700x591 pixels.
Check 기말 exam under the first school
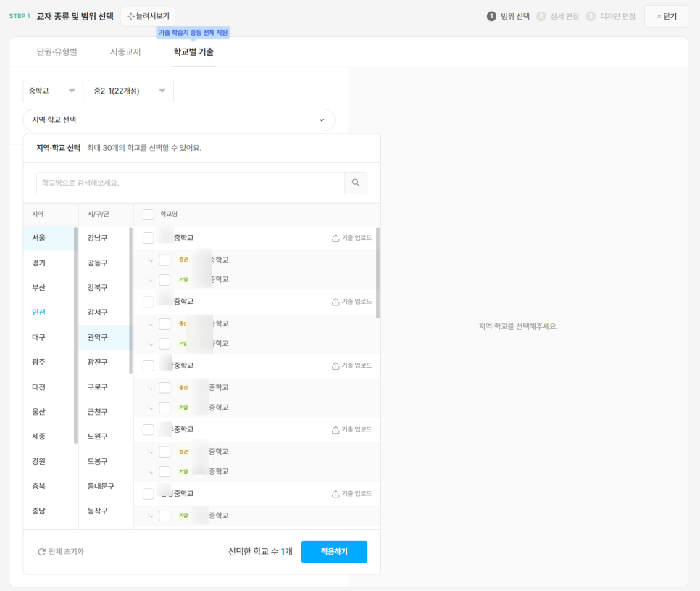click(164, 280)
